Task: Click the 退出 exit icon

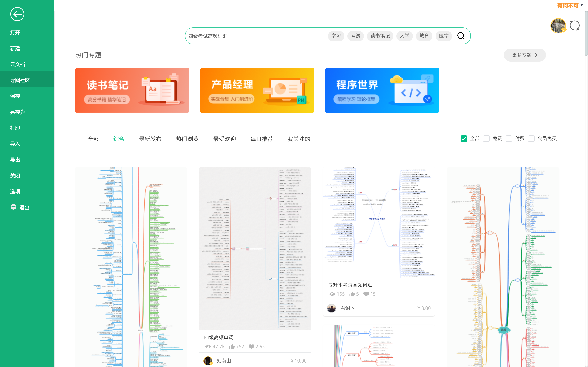Action: [13, 207]
